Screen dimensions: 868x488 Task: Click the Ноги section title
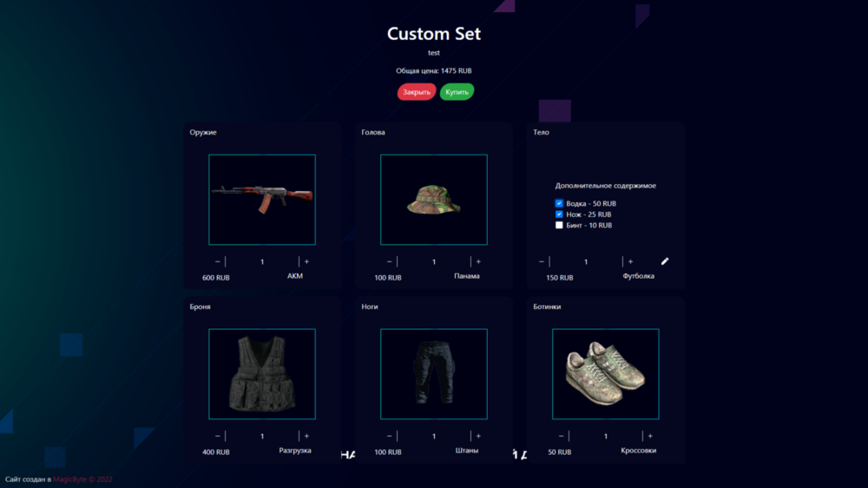[x=370, y=307]
